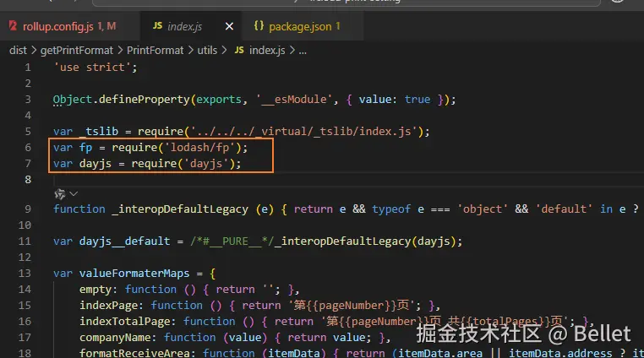Open the package.json tab
The height and width of the screenshot is (358, 644).
(303, 26)
